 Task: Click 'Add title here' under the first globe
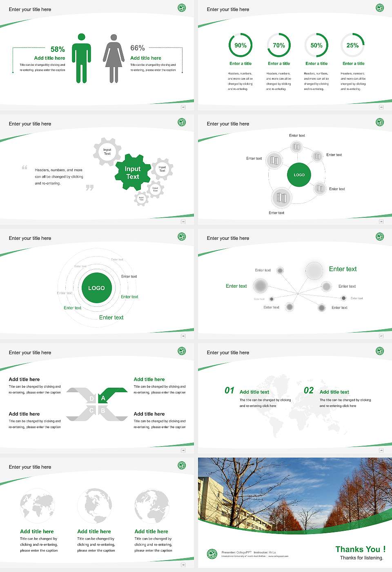click(x=37, y=532)
